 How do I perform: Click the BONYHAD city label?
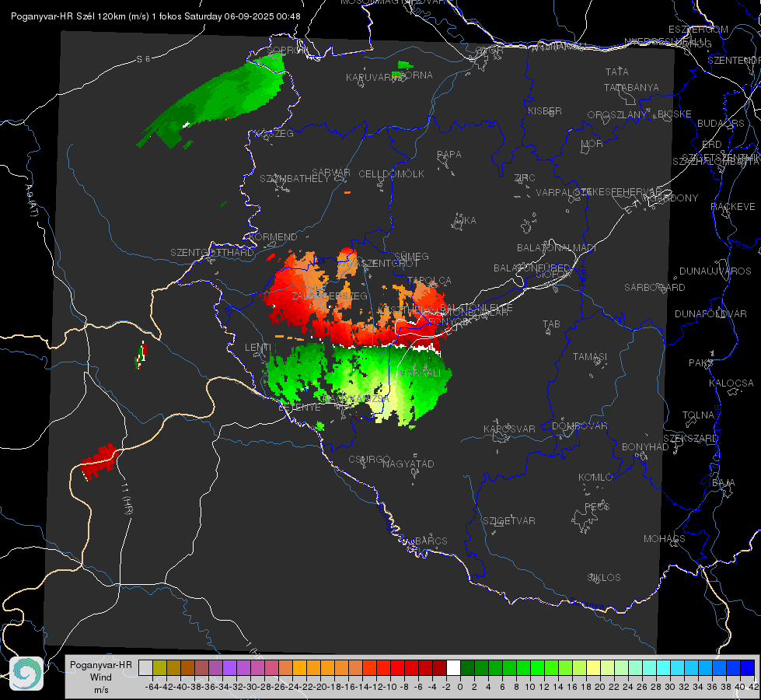pos(645,447)
